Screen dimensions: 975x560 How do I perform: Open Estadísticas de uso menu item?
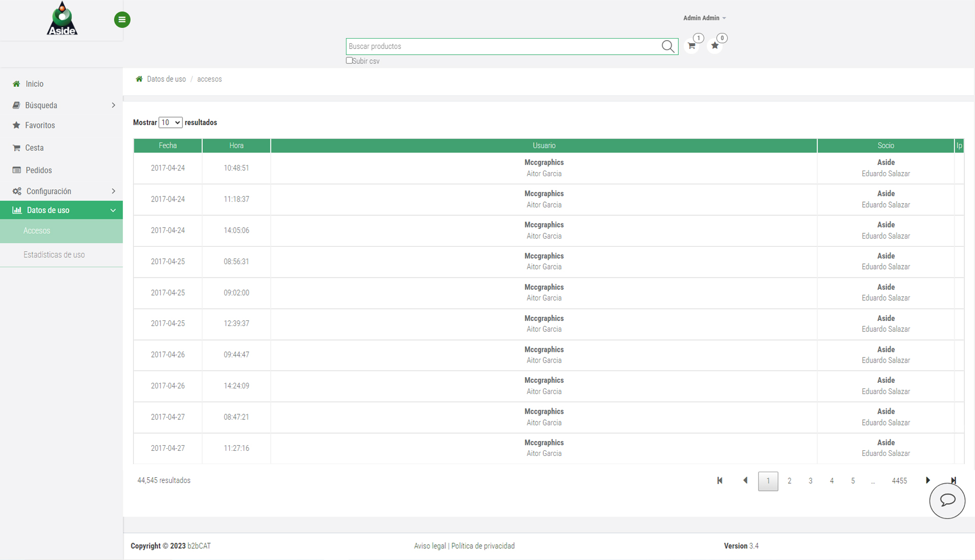pos(54,255)
